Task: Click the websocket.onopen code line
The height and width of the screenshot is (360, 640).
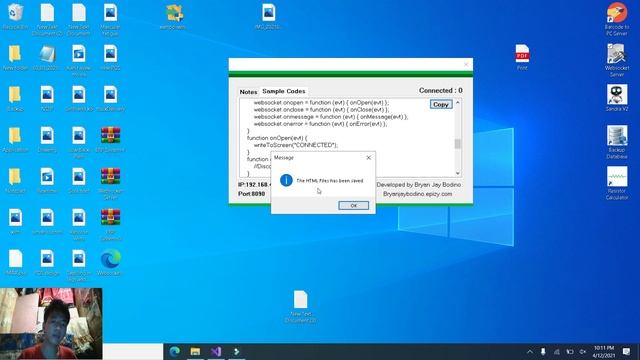Action: tap(321, 102)
